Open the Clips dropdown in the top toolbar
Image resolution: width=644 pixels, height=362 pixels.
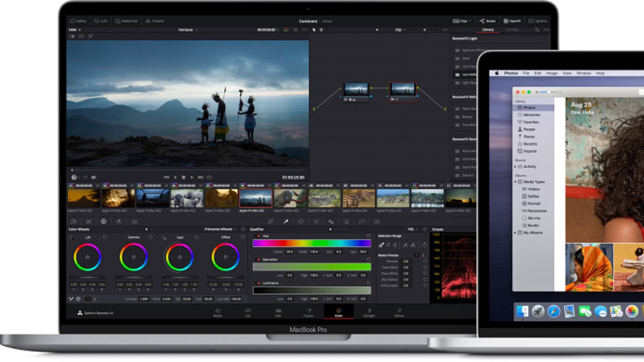(x=462, y=21)
